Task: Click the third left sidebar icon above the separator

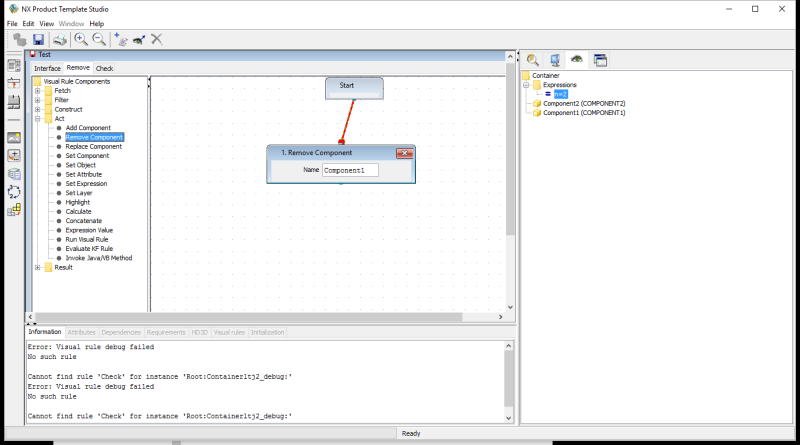Action: point(14,102)
